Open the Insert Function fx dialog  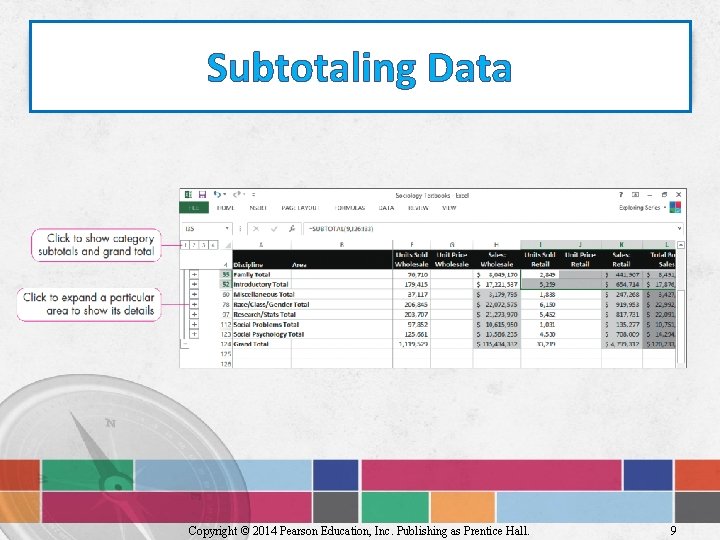pyautogui.click(x=292, y=228)
